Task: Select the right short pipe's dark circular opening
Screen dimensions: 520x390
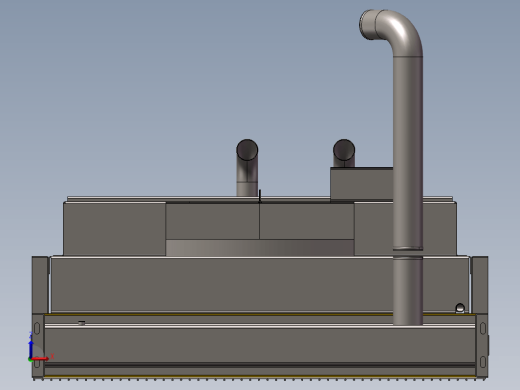Action: click(344, 150)
